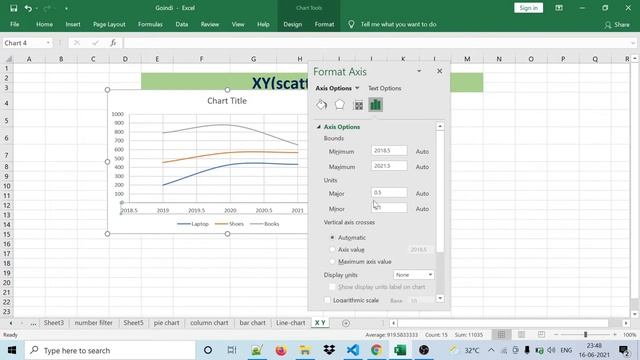Click the Minor units input field
Image resolution: width=640 pixels, height=360 pixels.
pos(389,208)
